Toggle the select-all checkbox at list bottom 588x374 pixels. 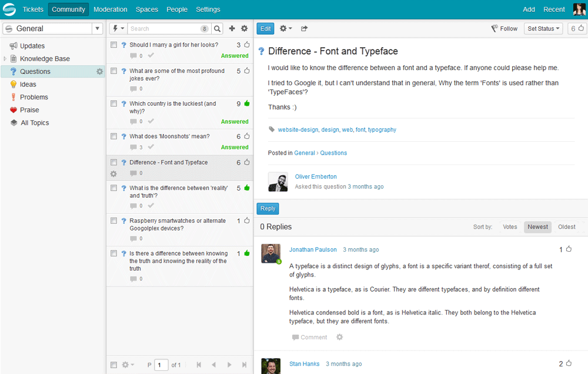pyautogui.click(x=113, y=365)
